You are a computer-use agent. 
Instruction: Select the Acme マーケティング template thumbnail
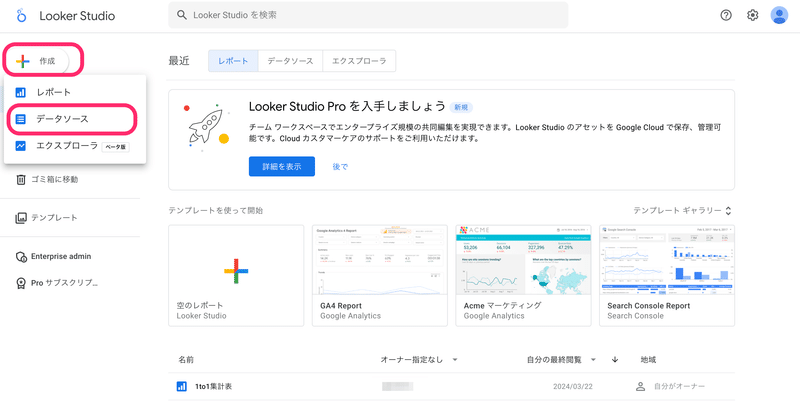click(523, 260)
